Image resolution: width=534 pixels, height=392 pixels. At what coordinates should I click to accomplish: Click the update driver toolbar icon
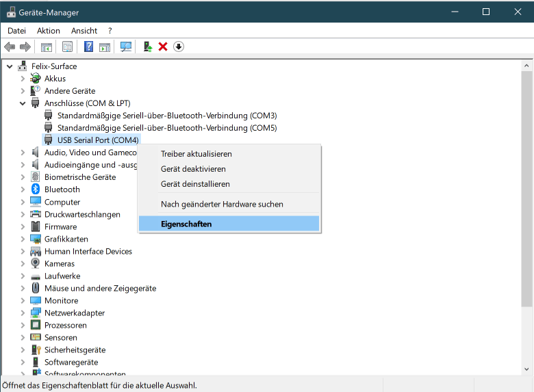147,47
